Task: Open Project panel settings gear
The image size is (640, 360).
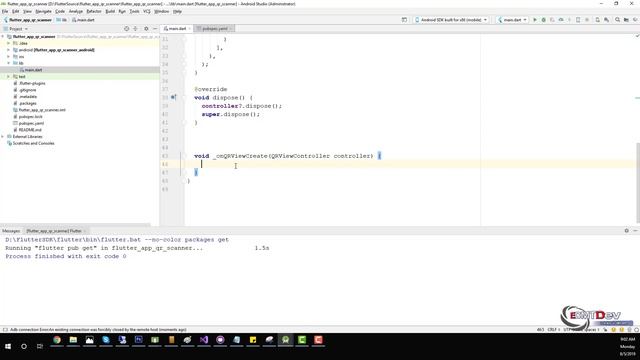Action: [146, 29]
